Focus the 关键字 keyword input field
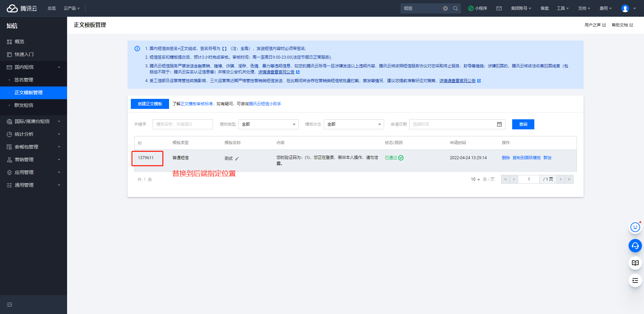This screenshot has width=644, height=314. (182, 124)
